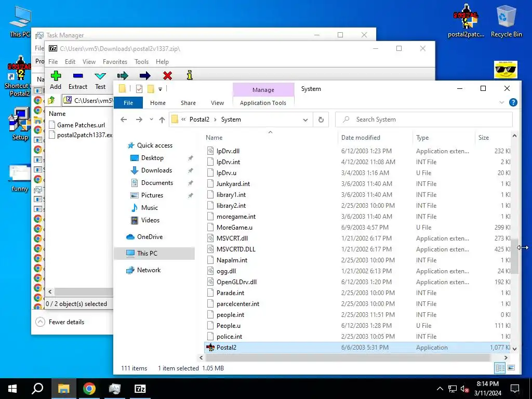This screenshot has height=399, width=532.
Task: Expand the Explorer ribbon chevron
Action: point(501,102)
